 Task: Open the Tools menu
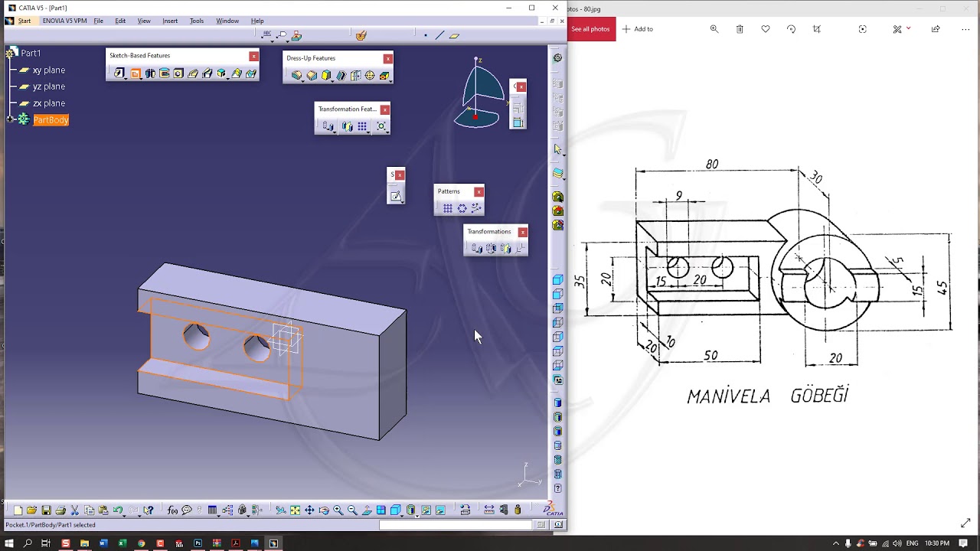pos(197,21)
